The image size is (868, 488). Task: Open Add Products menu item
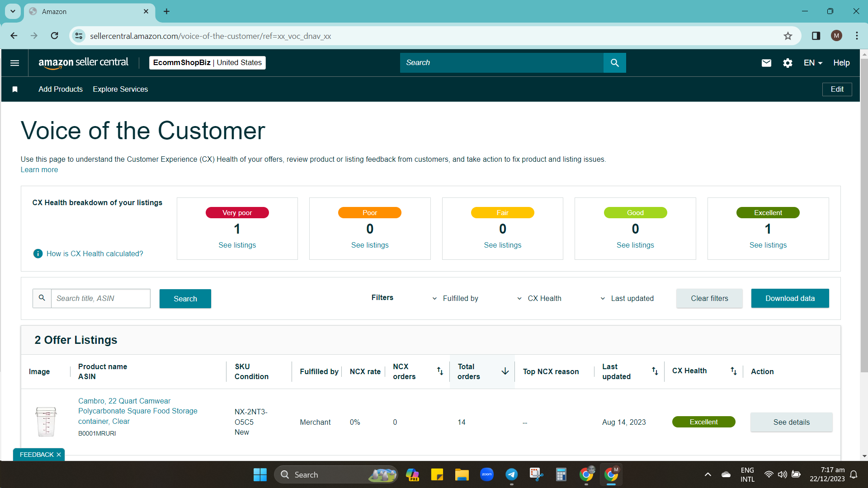point(61,89)
